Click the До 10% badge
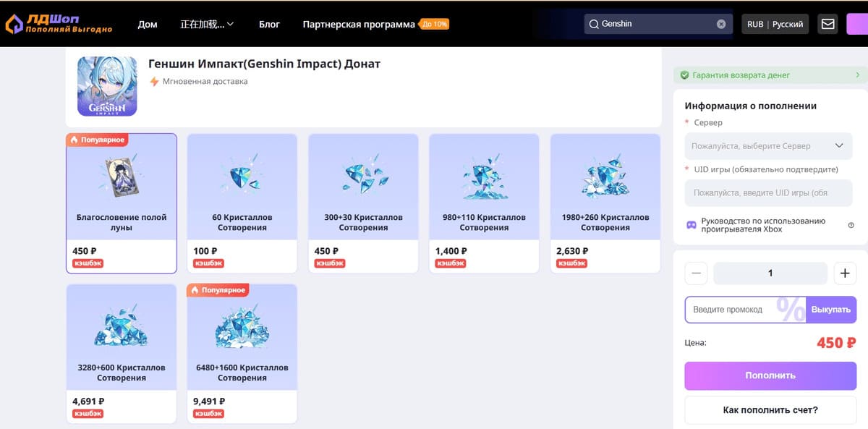The image size is (868, 429). [x=434, y=24]
